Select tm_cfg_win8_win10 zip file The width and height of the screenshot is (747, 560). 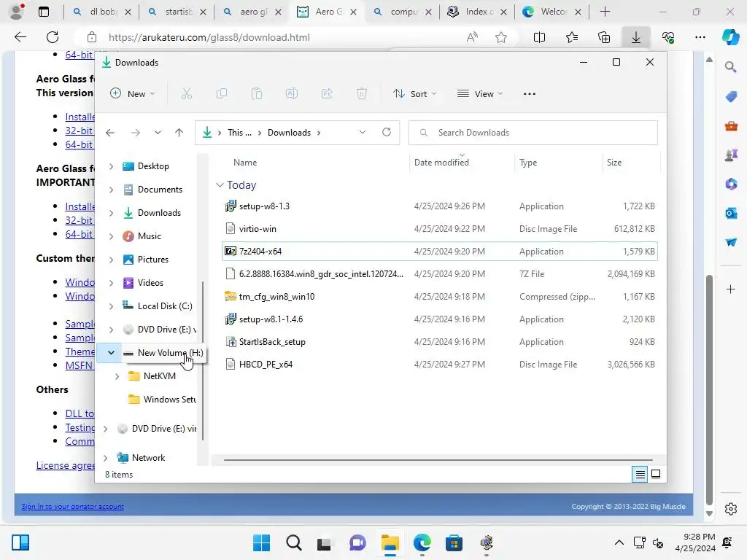tap(440, 297)
